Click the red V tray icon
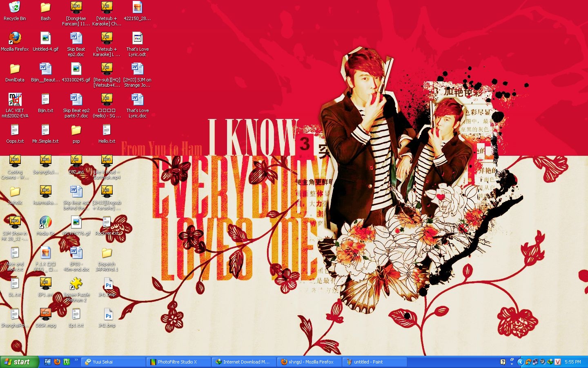The width and height of the screenshot is (588, 368). click(x=558, y=362)
